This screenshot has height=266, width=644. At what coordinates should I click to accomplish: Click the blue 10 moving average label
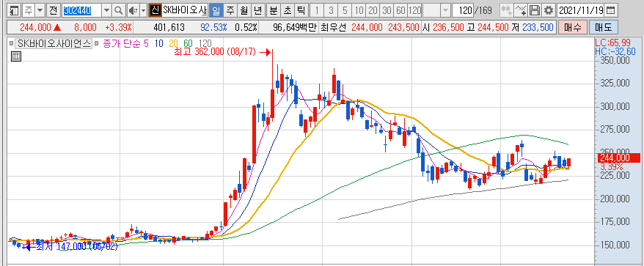pyautogui.click(x=160, y=43)
